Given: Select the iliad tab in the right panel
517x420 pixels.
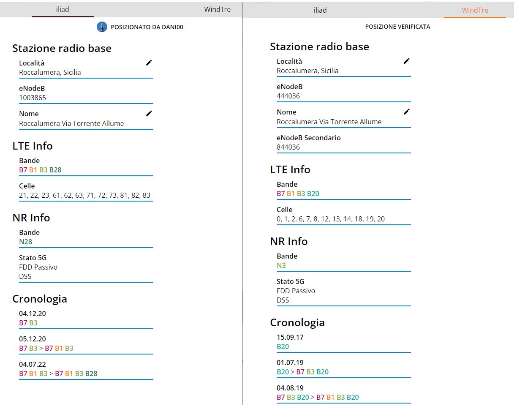Looking at the screenshot, I should [x=320, y=10].
